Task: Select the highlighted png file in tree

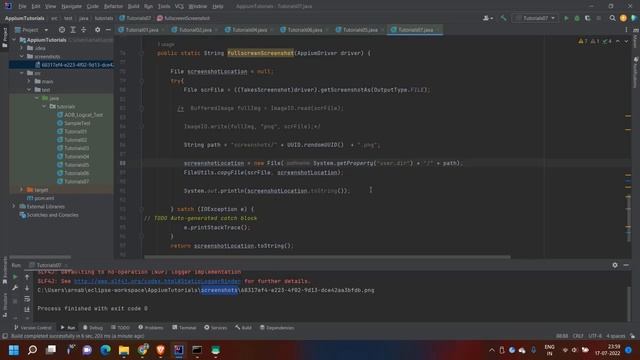Action: pyautogui.click(x=61, y=64)
